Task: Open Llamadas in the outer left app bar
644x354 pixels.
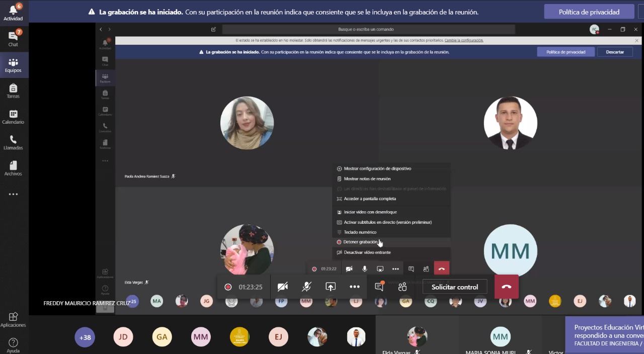Action: (x=13, y=143)
